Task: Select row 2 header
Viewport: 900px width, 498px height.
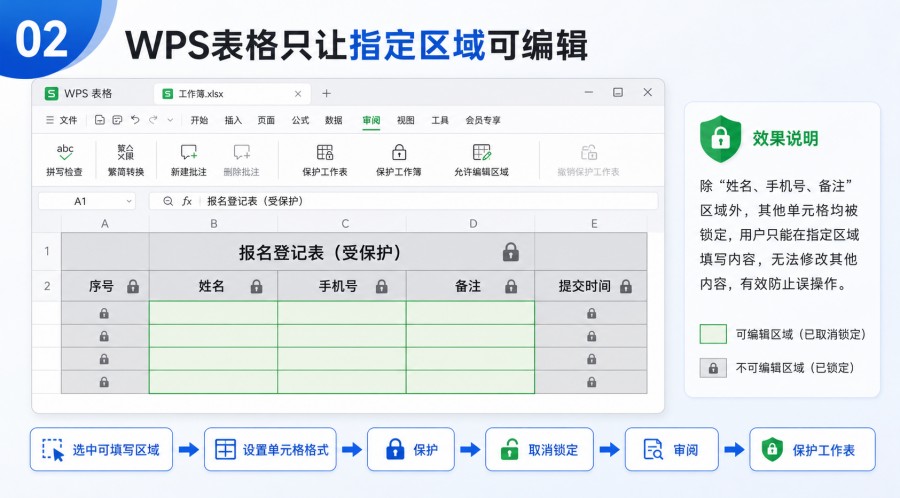Action: point(46,286)
